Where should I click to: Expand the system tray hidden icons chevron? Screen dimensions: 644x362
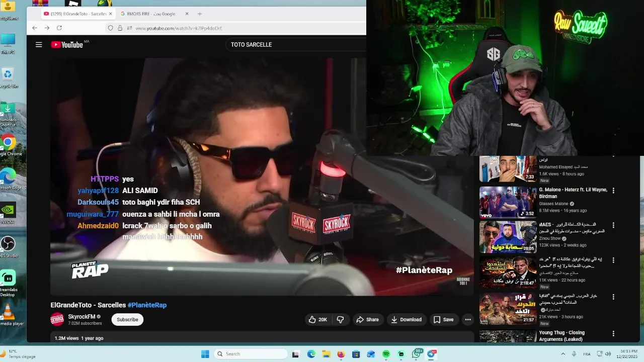coord(563,354)
